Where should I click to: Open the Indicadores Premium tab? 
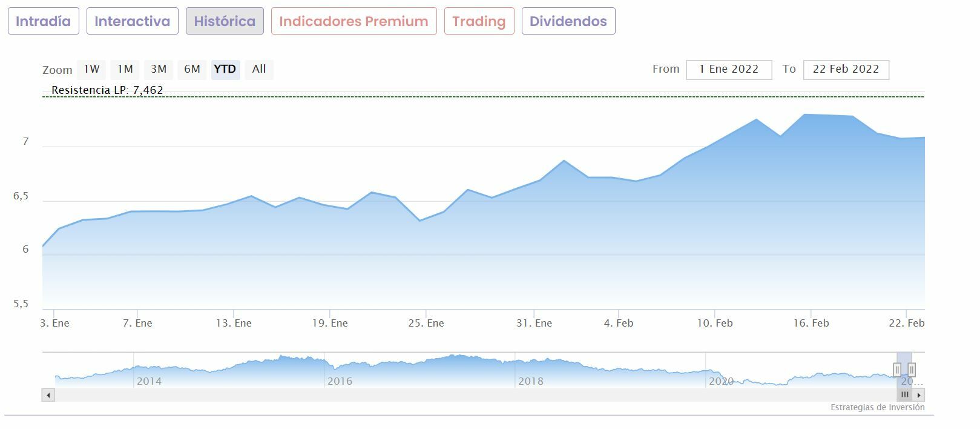[354, 21]
